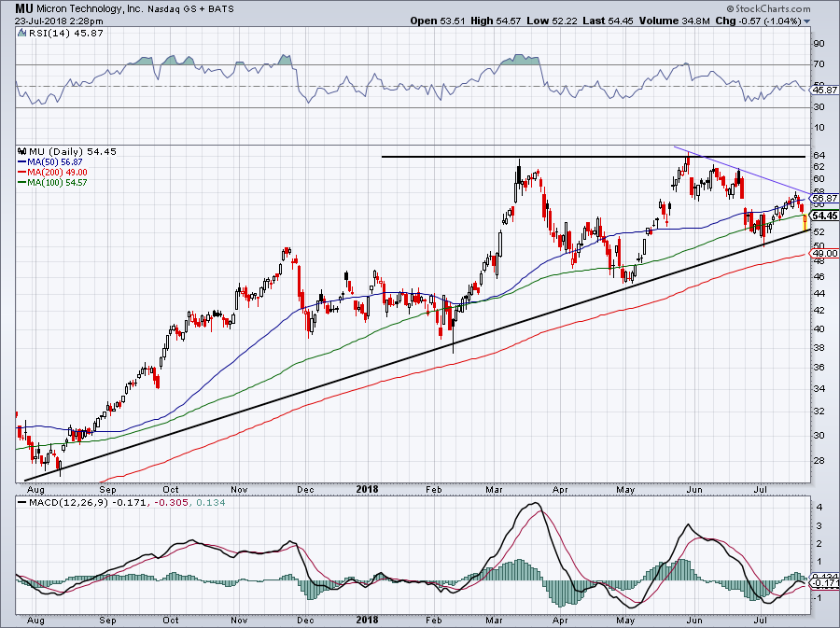The image size is (840, 628).
Task: Click the Volume 34.8M value
Action: [675, 21]
